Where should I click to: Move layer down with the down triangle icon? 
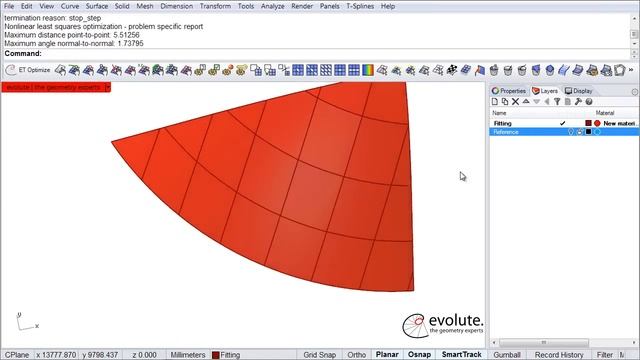[x=537, y=102]
